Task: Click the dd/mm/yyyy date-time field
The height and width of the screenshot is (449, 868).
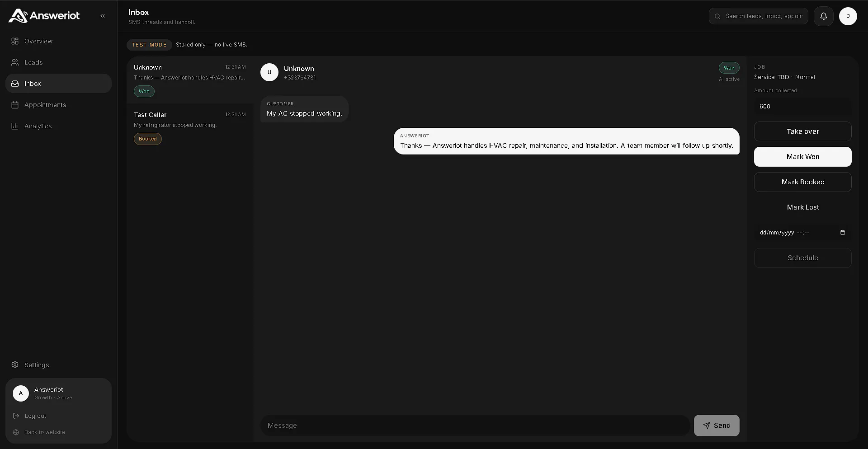Action: point(803,233)
